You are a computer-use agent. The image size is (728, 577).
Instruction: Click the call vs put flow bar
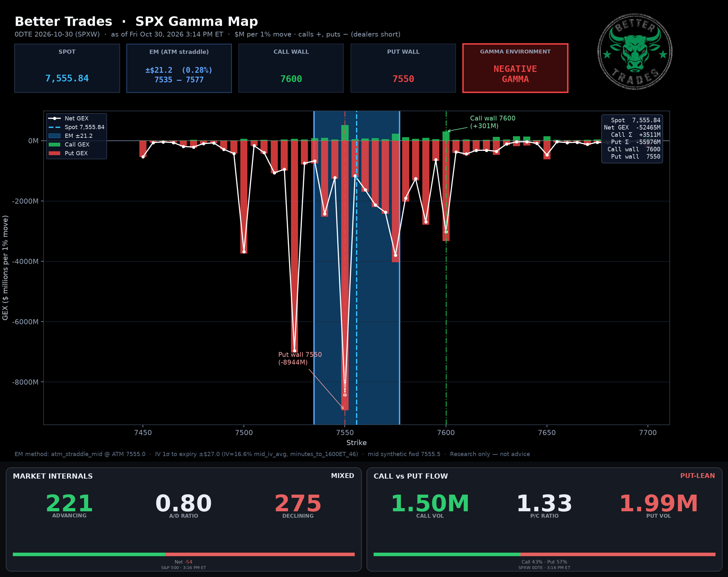tap(544, 554)
